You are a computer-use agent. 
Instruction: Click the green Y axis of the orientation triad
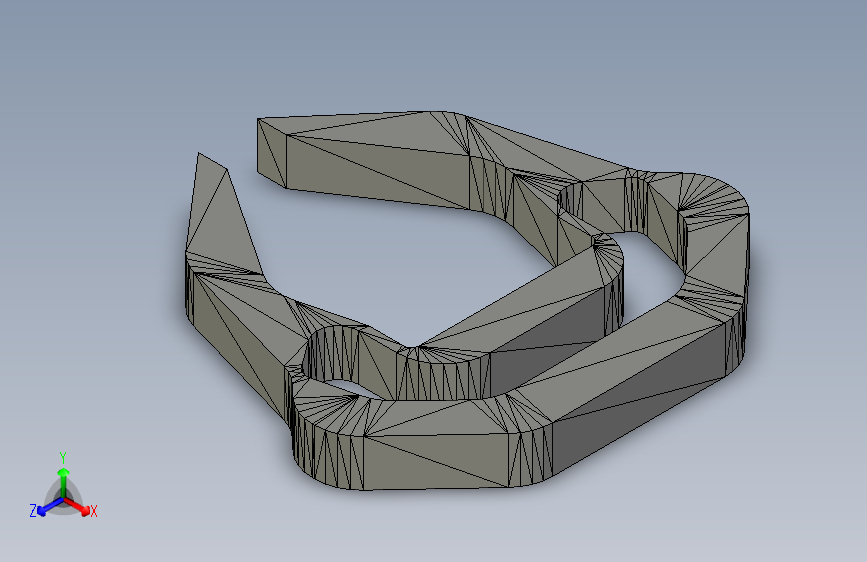64,484
